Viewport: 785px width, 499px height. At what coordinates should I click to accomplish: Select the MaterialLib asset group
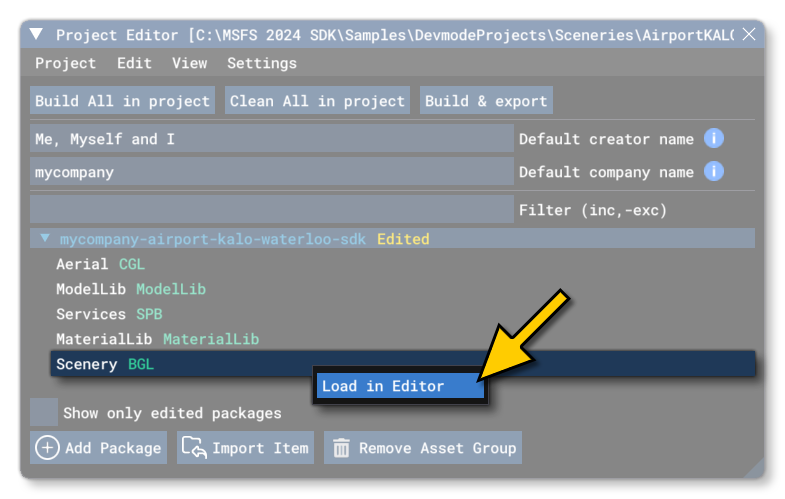pyautogui.click(x=157, y=339)
